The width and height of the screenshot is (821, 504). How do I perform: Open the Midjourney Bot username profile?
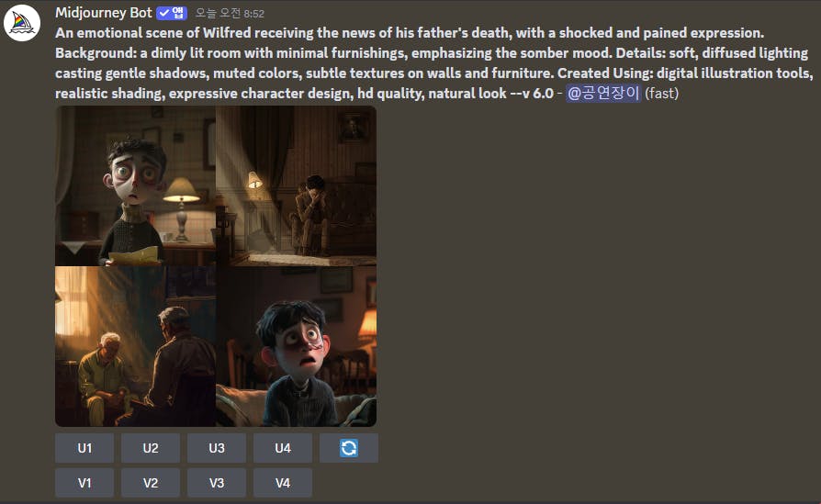tap(104, 13)
